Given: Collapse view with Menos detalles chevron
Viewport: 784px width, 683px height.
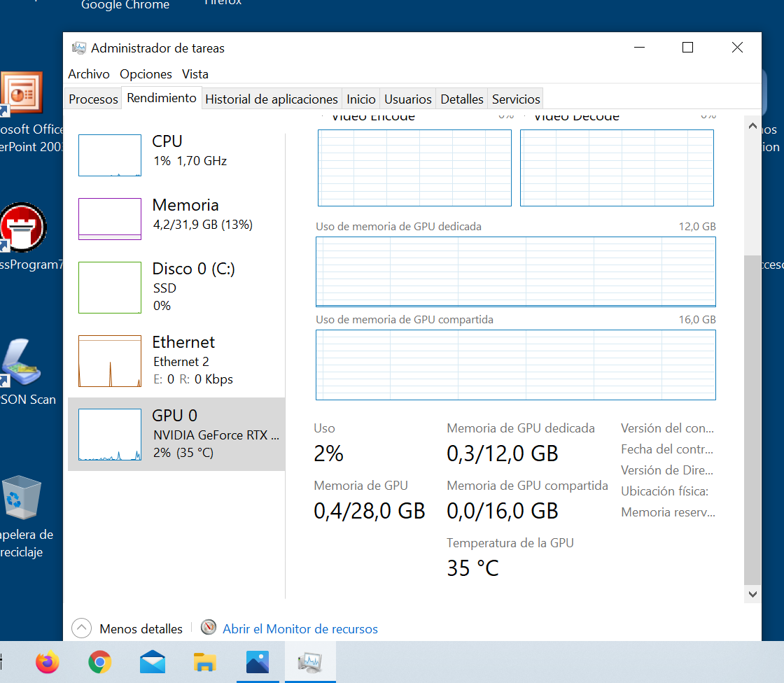Looking at the screenshot, I should [x=82, y=628].
